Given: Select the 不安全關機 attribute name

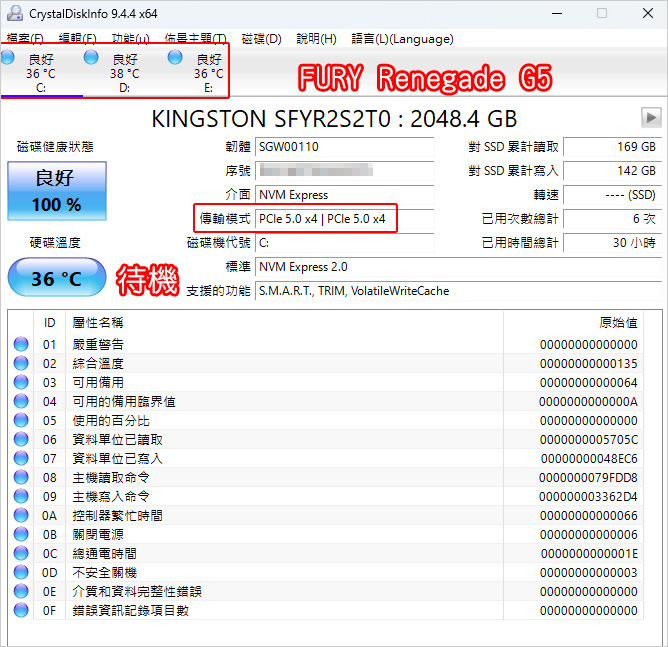Looking at the screenshot, I should 104,573.
